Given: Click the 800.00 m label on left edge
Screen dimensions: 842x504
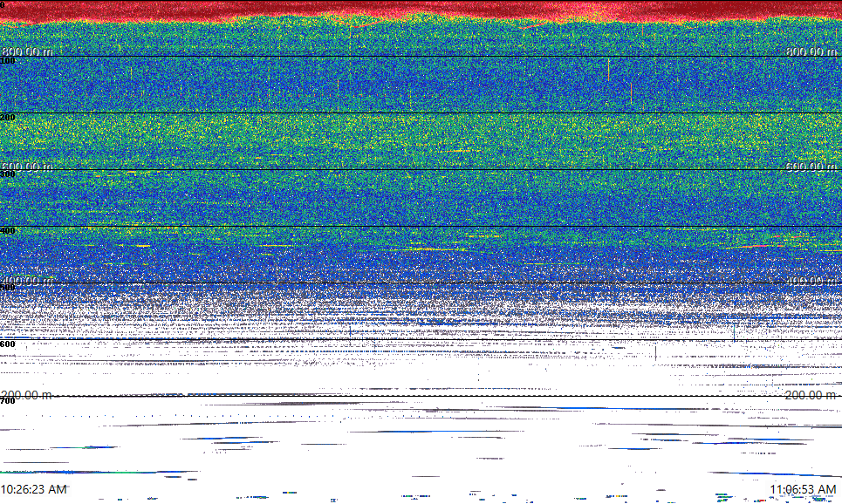Looking at the screenshot, I should tap(27, 51).
